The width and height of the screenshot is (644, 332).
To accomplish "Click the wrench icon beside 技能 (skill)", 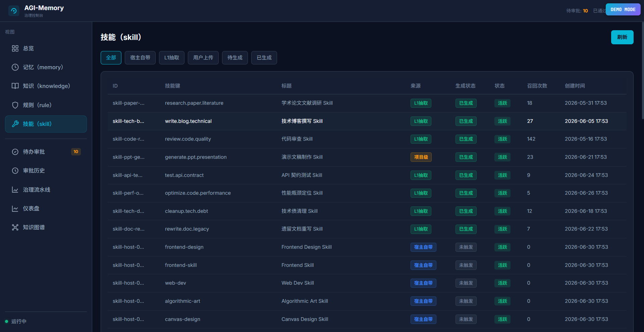I will tap(15, 124).
